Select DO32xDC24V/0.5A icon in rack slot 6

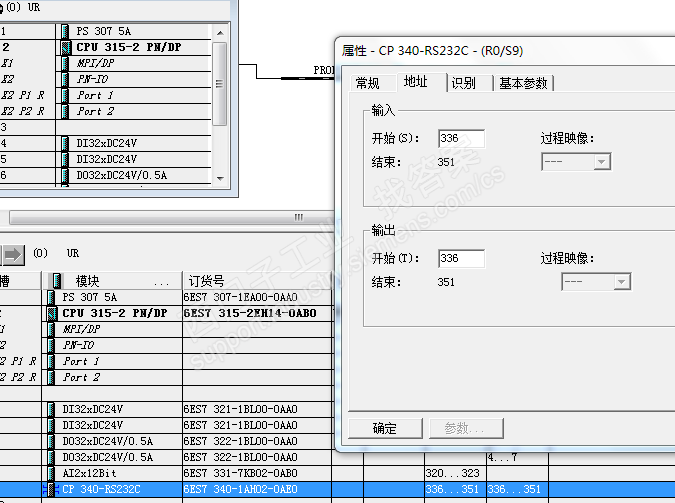pos(65,175)
